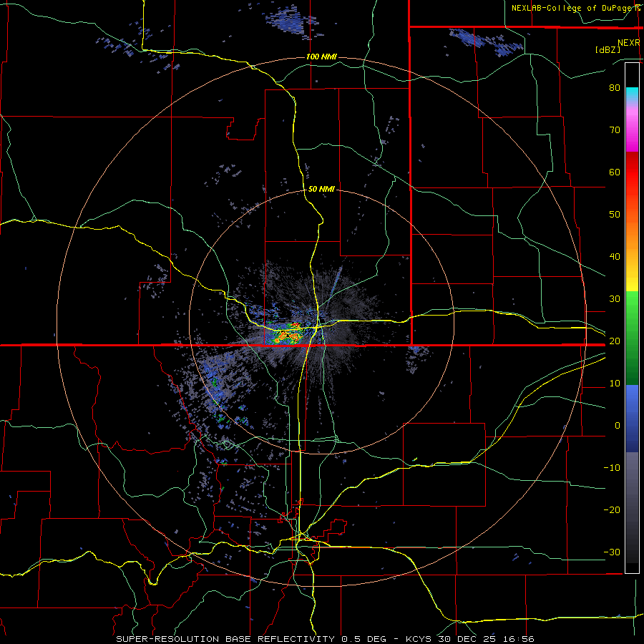Click the green section of the dBZ color bar
The image size is (644, 644).
(632, 338)
